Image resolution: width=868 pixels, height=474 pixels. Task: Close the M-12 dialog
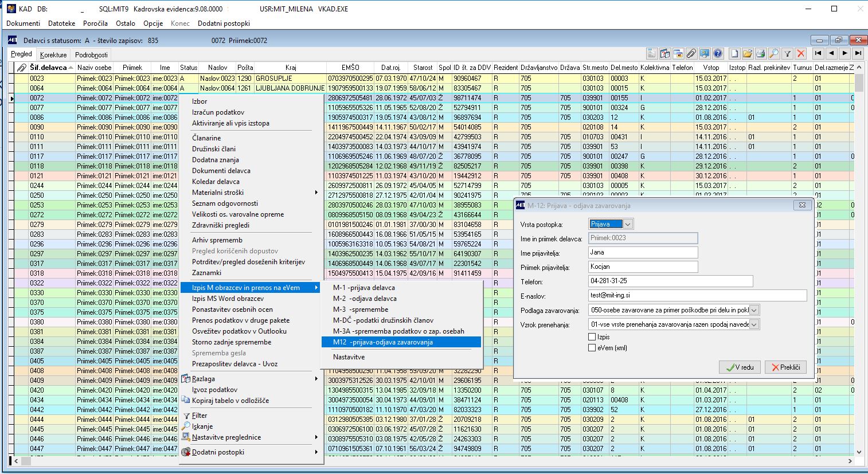tap(802, 205)
